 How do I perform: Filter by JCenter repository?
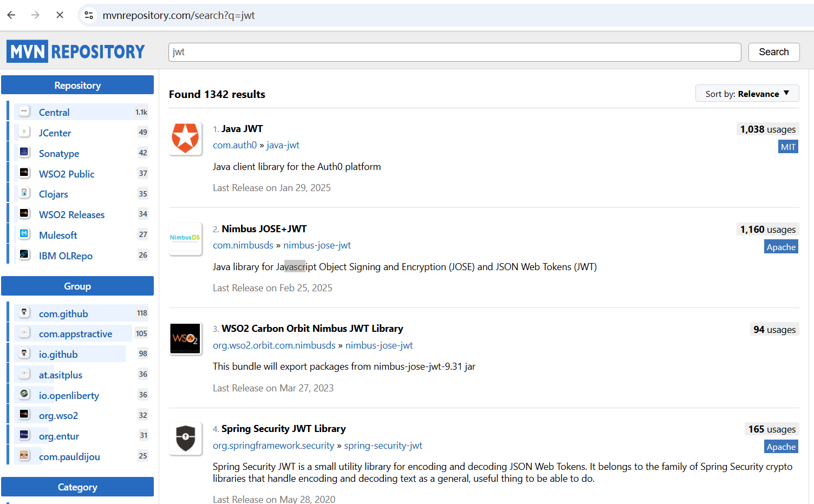(55, 133)
